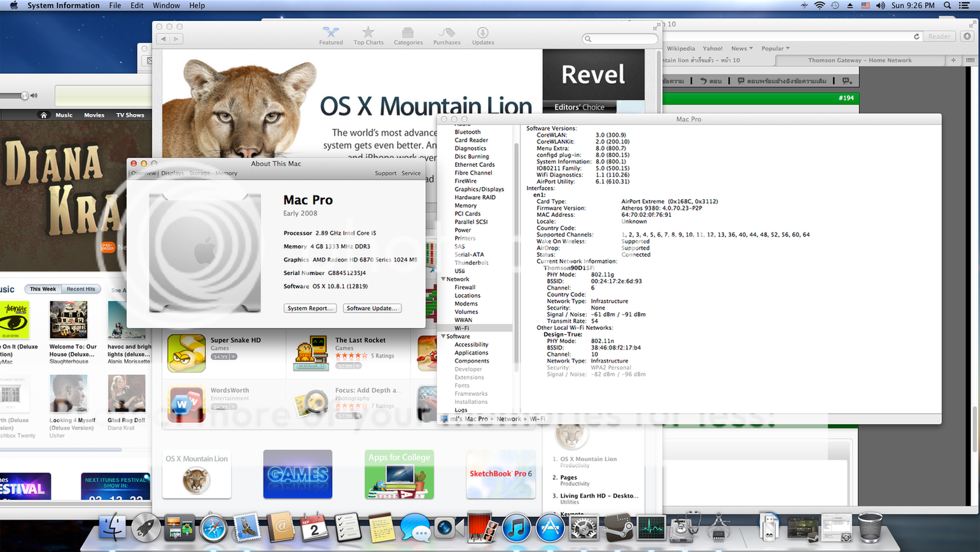Open Activity Monitor in the Dock

(x=650, y=528)
